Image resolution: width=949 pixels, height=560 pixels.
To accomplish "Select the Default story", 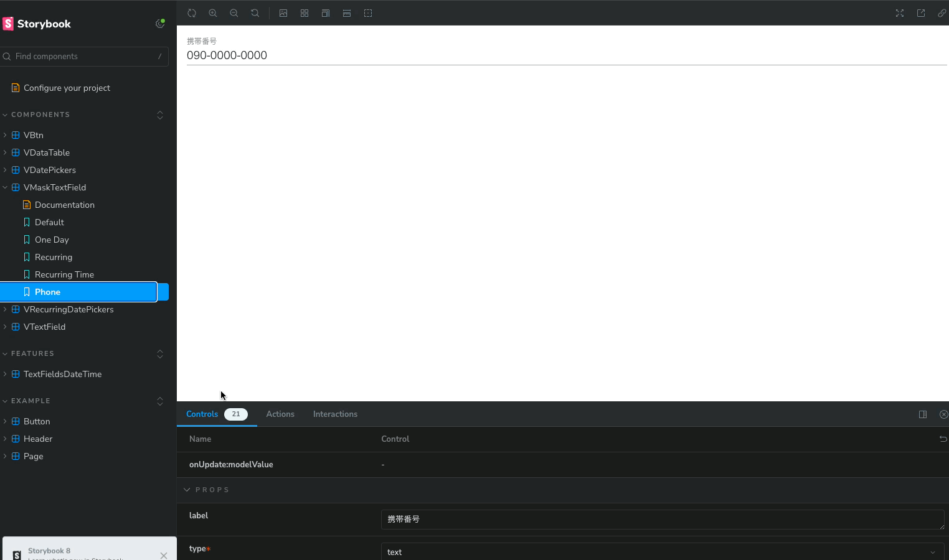I will click(x=49, y=222).
